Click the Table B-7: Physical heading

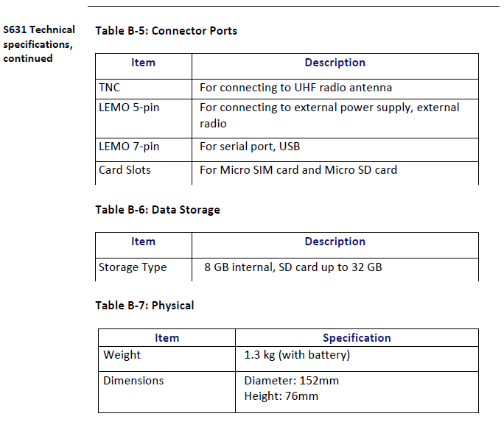point(144,305)
